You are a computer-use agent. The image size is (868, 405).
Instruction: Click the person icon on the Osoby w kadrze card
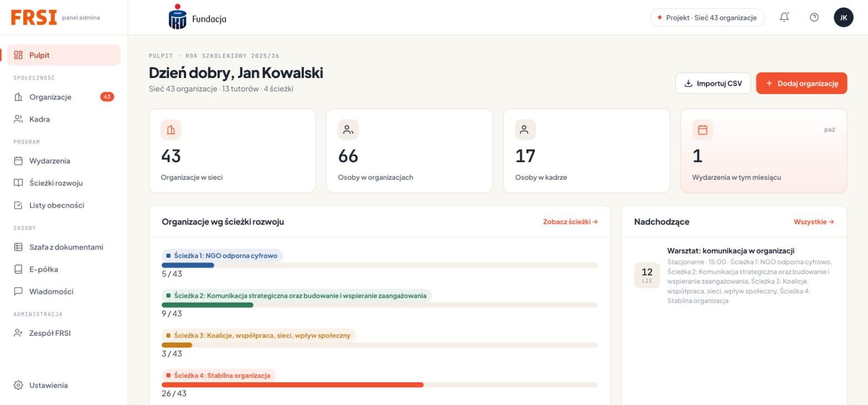(525, 130)
